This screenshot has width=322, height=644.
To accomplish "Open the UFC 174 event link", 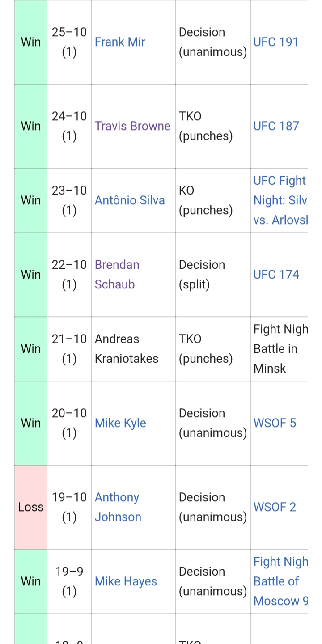I will click(276, 275).
